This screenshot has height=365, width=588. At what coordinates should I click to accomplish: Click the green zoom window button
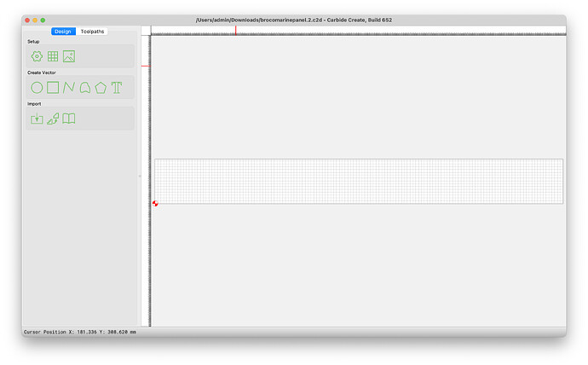click(43, 20)
